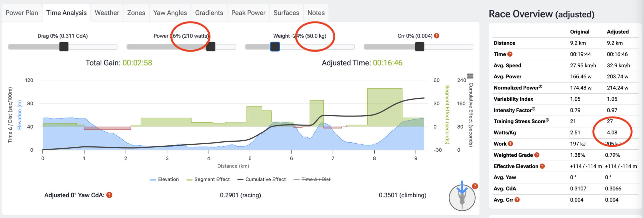The image size is (644, 218).
Task: Click the wind direction compass icon
Action: 462,198
